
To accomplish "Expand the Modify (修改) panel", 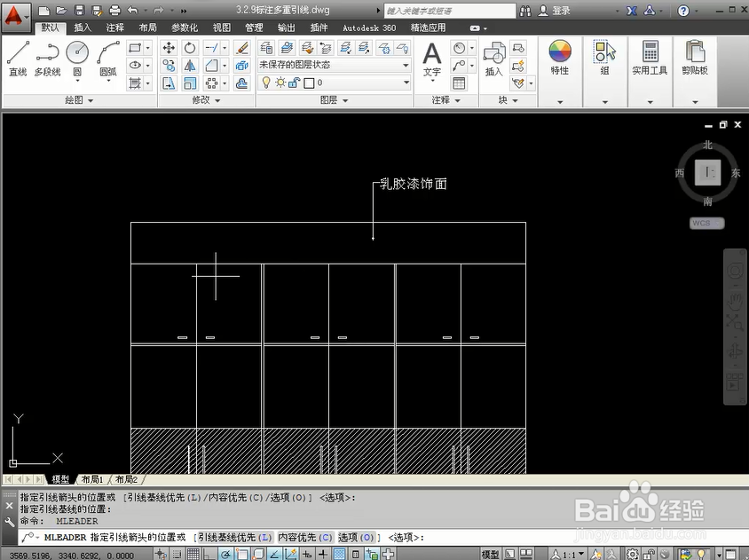I will [206, 100].
